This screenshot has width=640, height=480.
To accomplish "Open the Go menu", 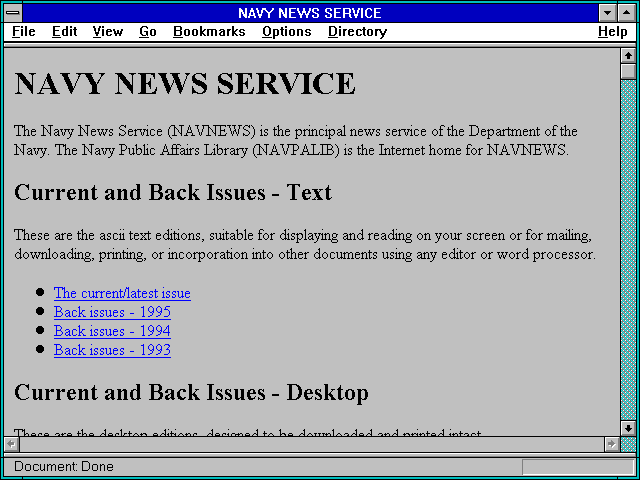I will tap(148, 32).
